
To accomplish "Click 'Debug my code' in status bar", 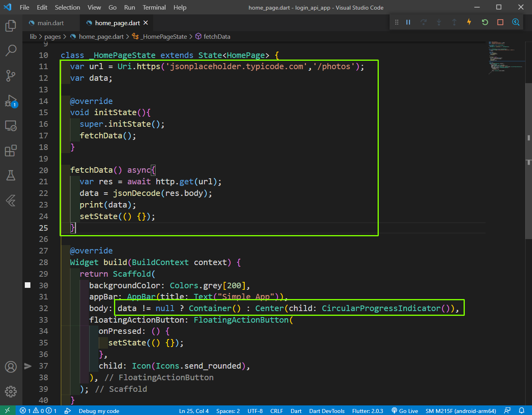I will (99, 411).
